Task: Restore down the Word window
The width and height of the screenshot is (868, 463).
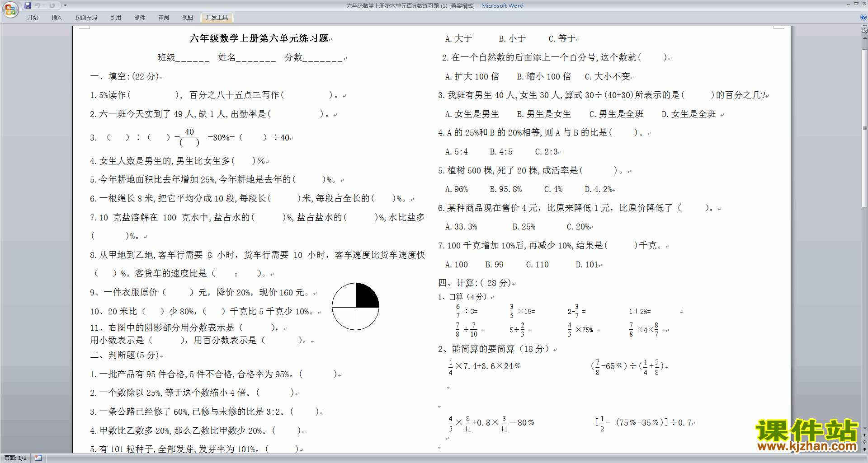Action: click(x=856, y=4)
